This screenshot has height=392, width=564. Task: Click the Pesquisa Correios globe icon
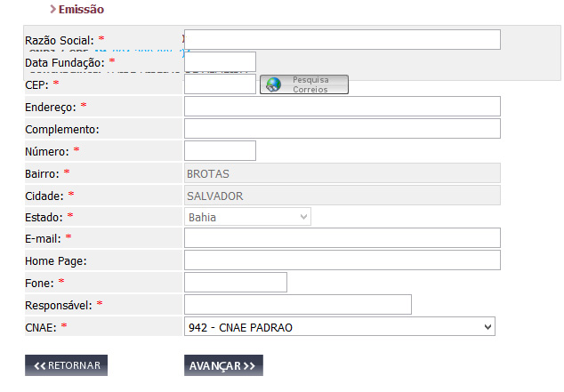click(x=273, y=84)
